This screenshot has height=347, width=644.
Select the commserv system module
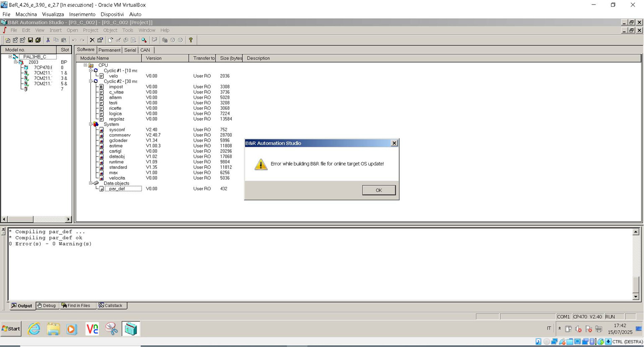[x=120, y=135]
